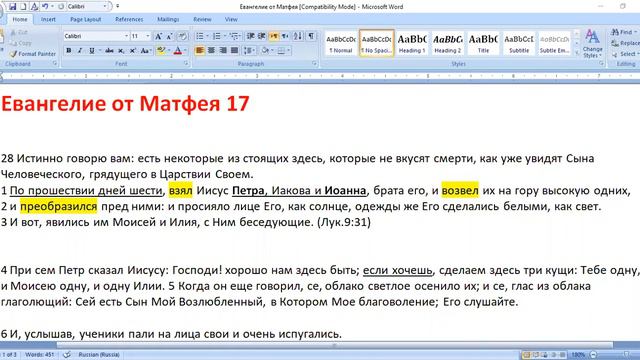Toggle left-to-right text direction

pos(273,36)
